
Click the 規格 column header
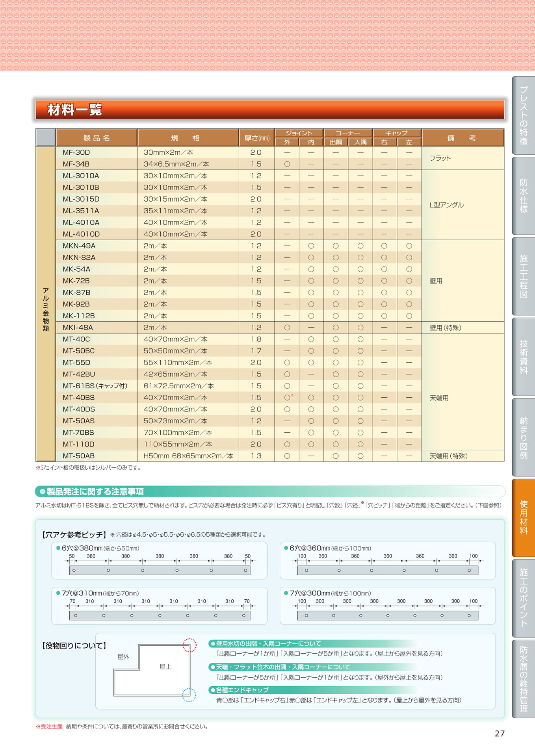(188, 138)
